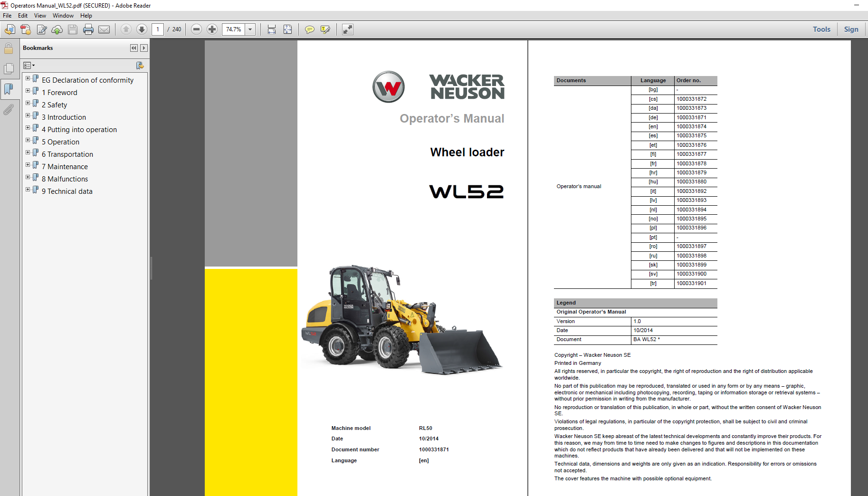Collapse the Bookmarks panel with double-arrow

pyautogui.click(x=134, y=48)
